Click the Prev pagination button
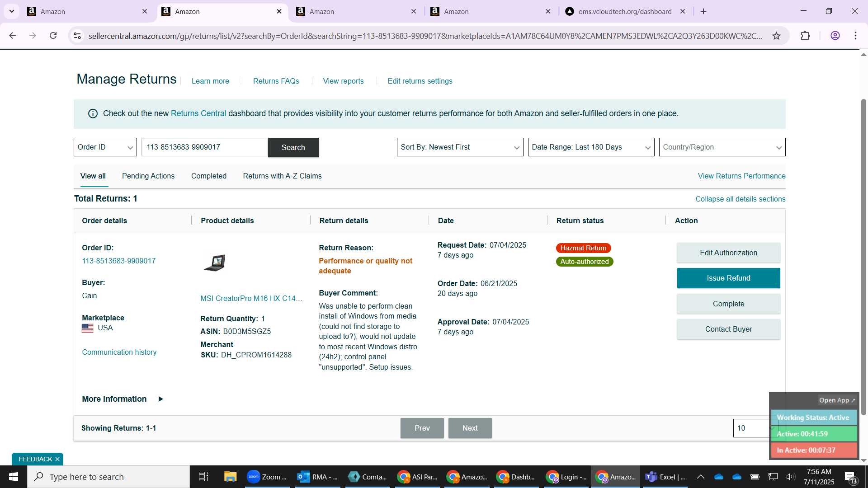Screen dimensions: 868x488 click(x=422, y=428)
